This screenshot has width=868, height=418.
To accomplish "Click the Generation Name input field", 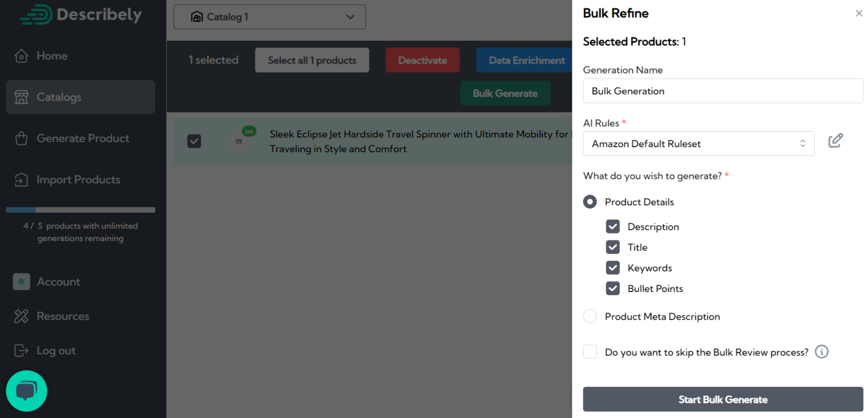I will click(x=723, y=91).
